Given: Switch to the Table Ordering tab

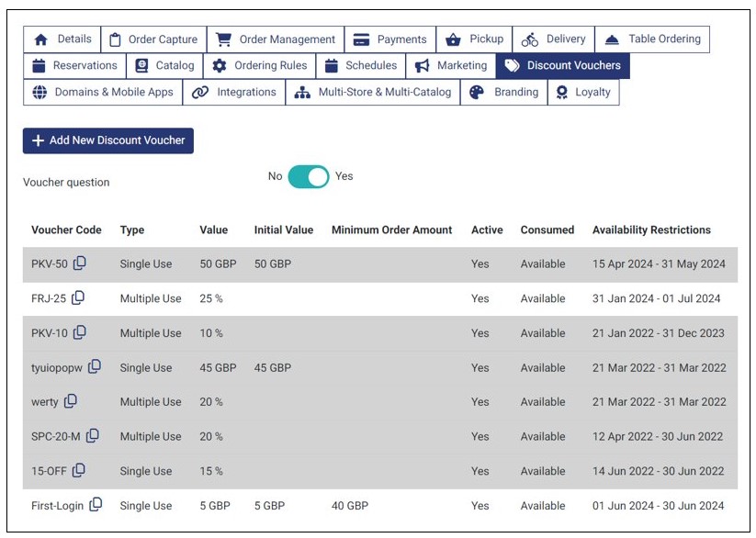Looking at the screenshot, I should click(x=652, y=39).
